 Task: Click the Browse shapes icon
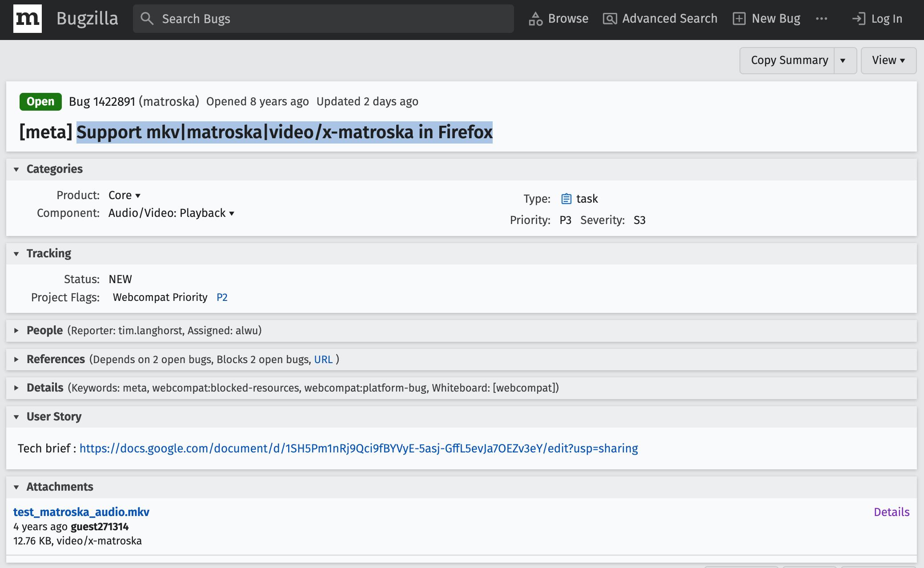click(535, 19)
